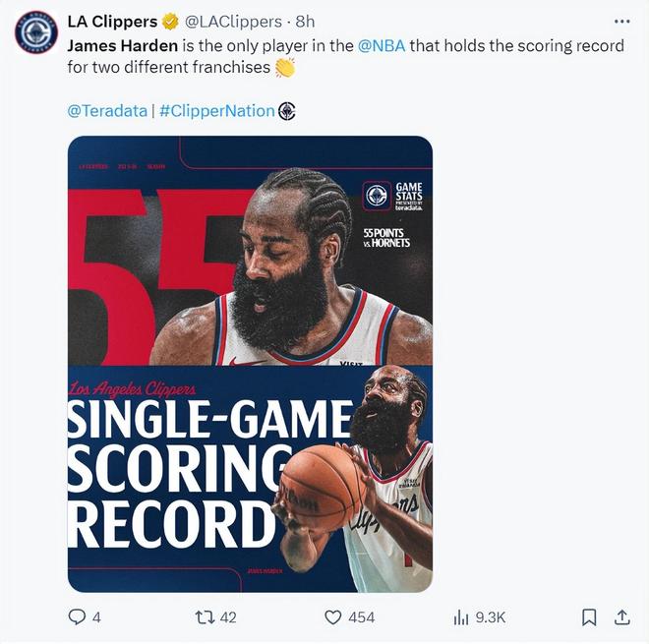Click the LA Clippers profile avatar
Screen dimensions: 649x644
pos(36,31)
